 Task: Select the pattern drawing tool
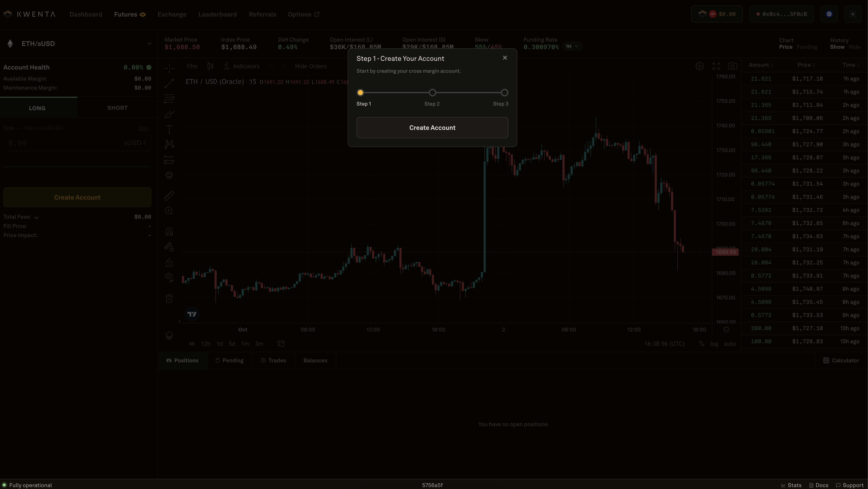click(169, 144)
